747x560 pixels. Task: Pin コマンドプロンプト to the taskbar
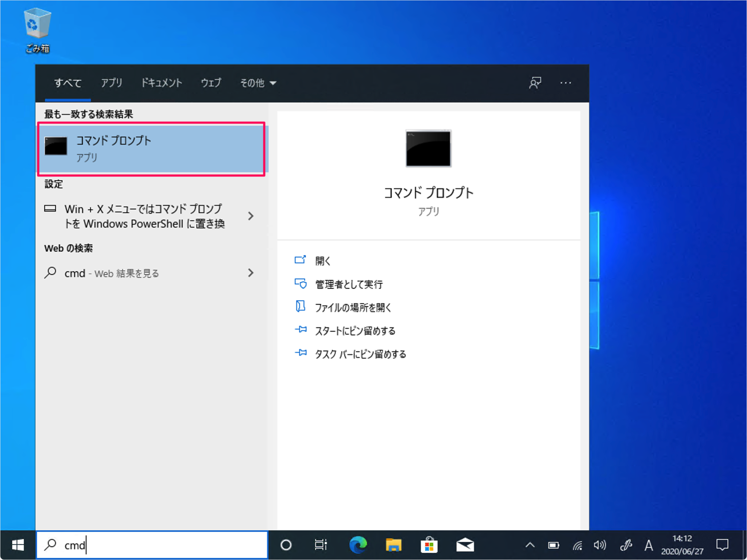360,354
